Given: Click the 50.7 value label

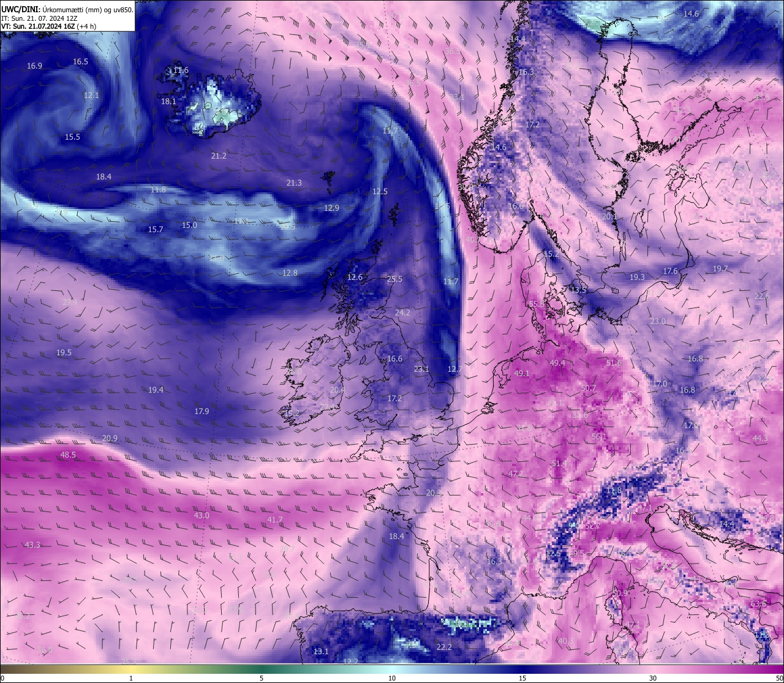Looking at the screenshot, I should tap(589, 388).
